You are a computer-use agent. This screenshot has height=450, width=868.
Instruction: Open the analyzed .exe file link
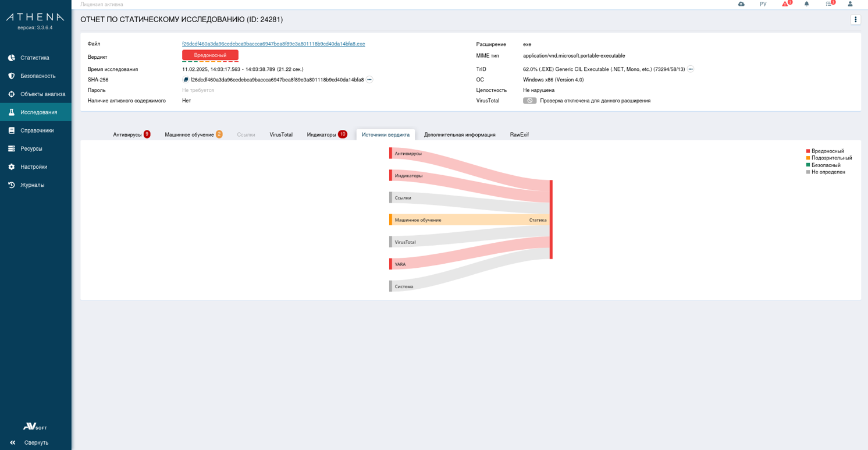click(x=273, y=44)
